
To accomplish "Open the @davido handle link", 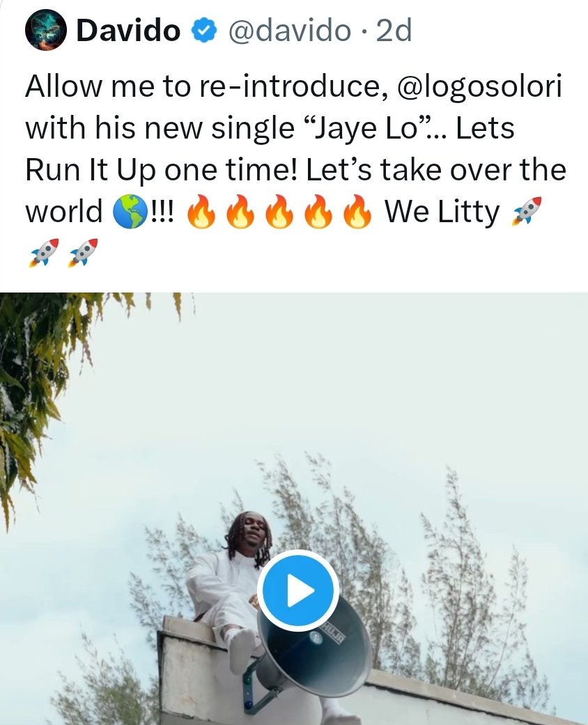I will tap(290, 31).
